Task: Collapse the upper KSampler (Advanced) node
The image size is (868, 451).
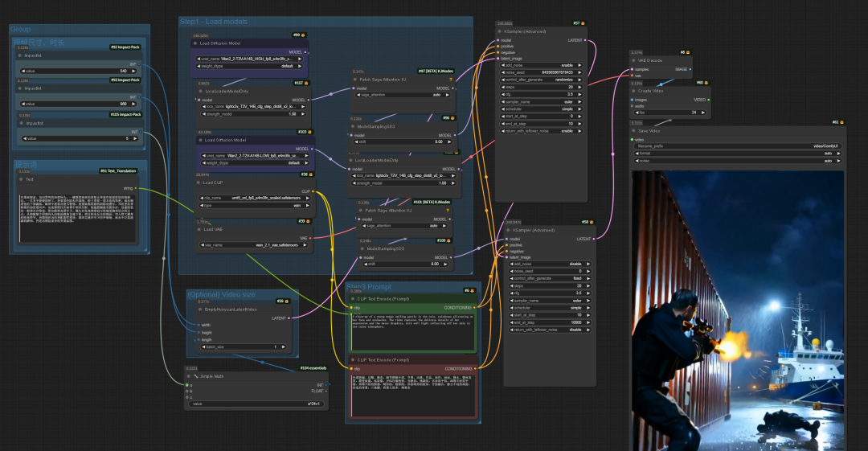Action: tap(499, 31)
